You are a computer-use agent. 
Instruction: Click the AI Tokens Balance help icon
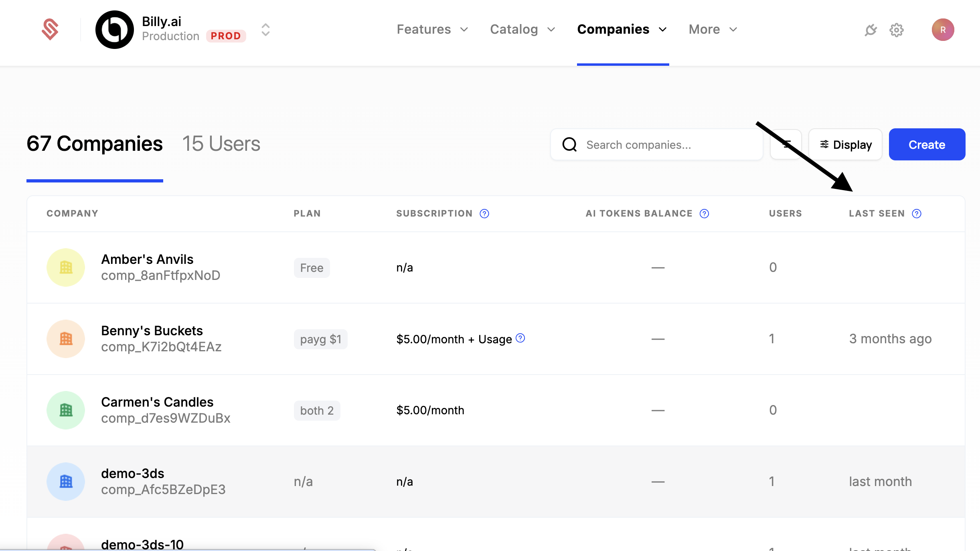point(704,214)
